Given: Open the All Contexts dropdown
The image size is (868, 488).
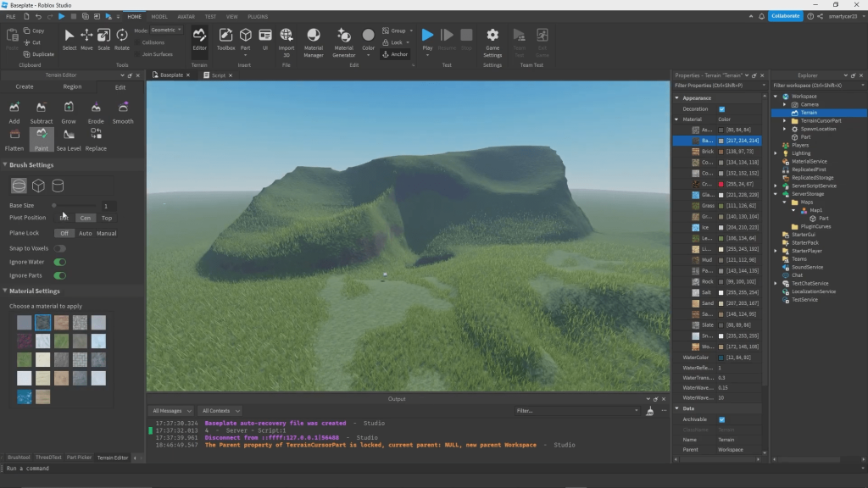Looking at the screenshot, I should (x=221, y=411).
